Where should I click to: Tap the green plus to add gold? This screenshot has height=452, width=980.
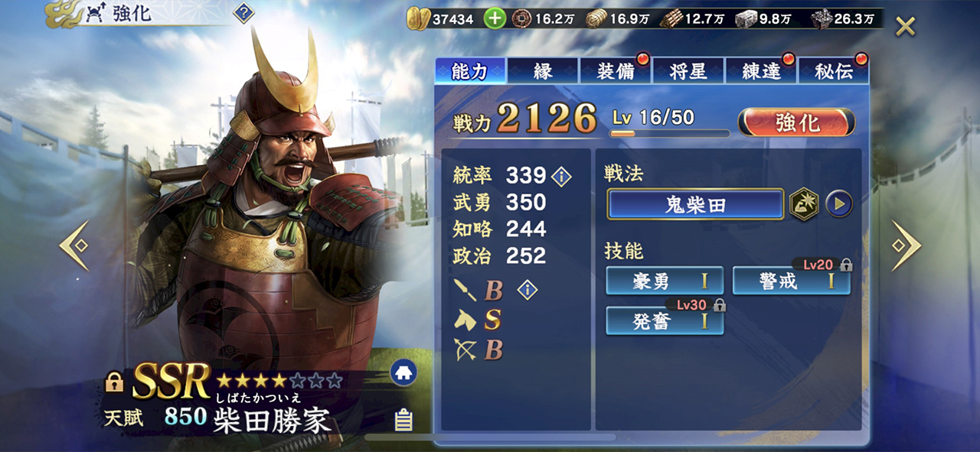pos(495,19)
